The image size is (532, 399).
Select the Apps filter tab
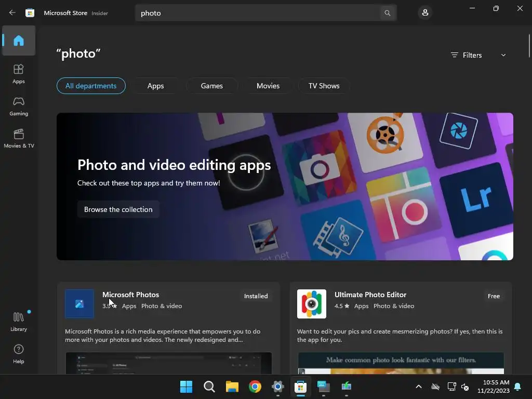point(156,86)
